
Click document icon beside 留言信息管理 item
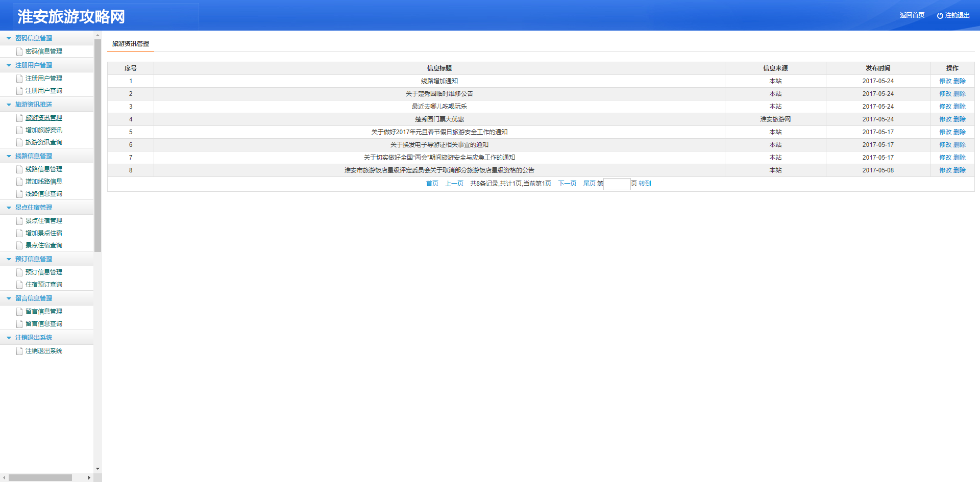click(19, 312)
